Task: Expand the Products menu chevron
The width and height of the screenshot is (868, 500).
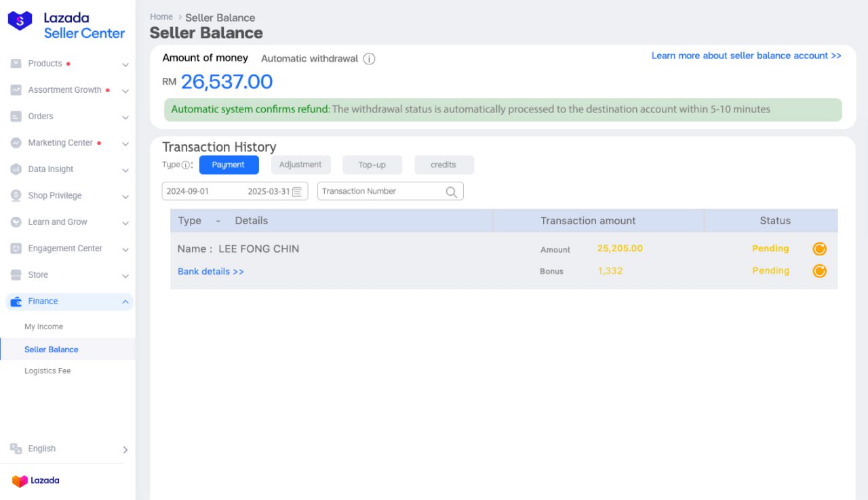Action: (125, 64)
